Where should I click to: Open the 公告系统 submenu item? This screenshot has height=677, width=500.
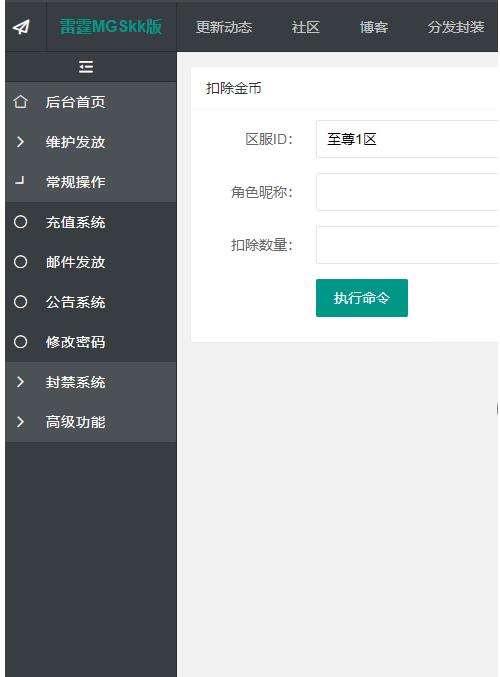pyautogui.click(x=76, y=302)
